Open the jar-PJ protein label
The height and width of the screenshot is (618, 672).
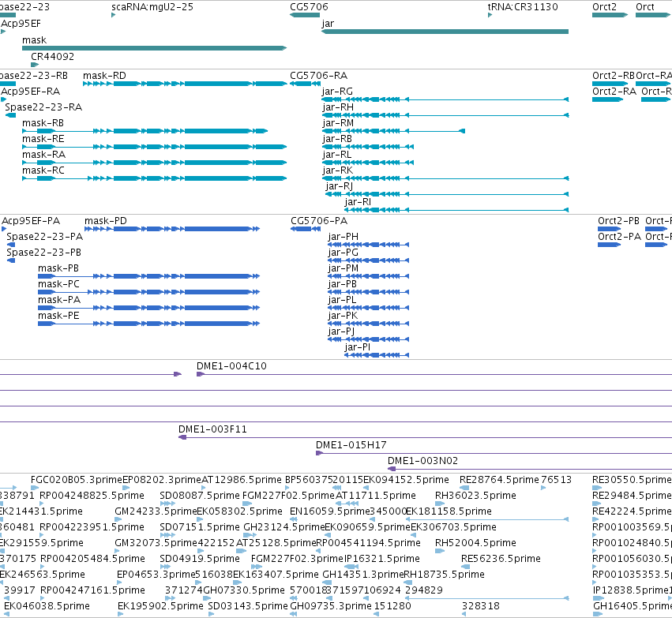click(342, 332)
